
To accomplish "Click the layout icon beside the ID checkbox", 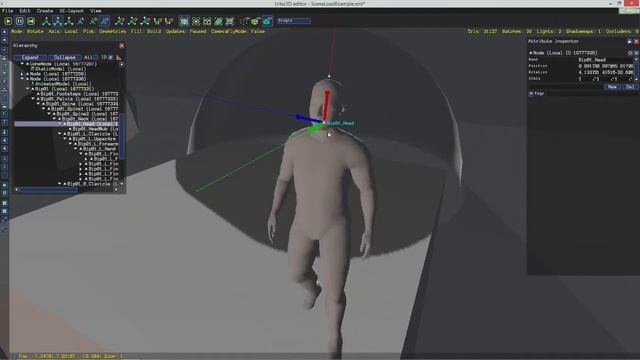I will click(119, 58).
